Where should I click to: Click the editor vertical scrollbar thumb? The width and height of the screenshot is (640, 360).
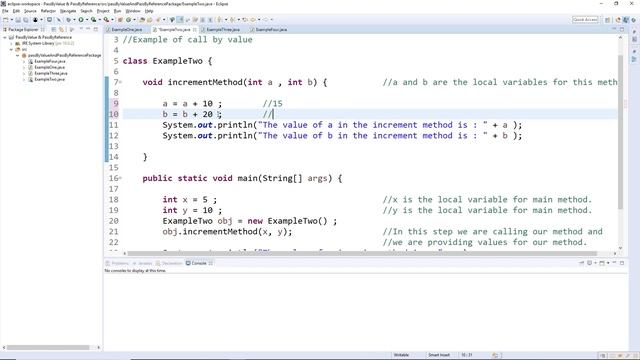(x=620, y=132)
